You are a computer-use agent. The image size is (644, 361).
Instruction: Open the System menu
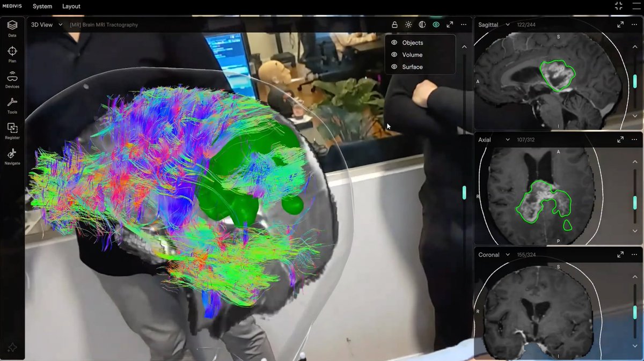pyautogui.click(x=42, y=6)
